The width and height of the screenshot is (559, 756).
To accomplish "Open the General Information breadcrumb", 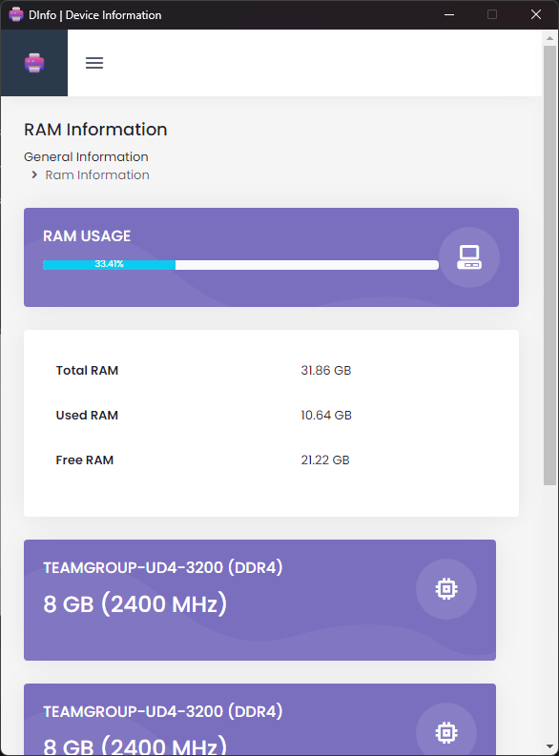I will click(86, 156).
